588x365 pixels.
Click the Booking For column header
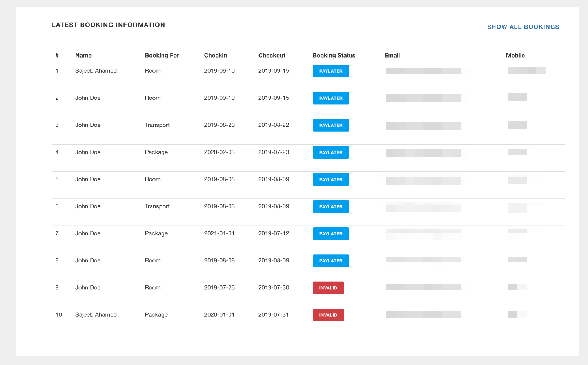pyautogui.click(x=162, y=55)
